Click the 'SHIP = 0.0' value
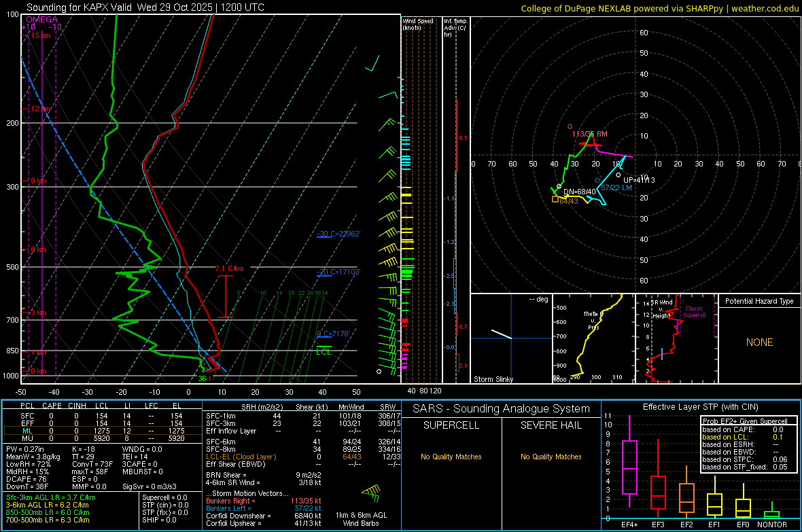Viewport: 802px width, 532px height. click(159, 520)
